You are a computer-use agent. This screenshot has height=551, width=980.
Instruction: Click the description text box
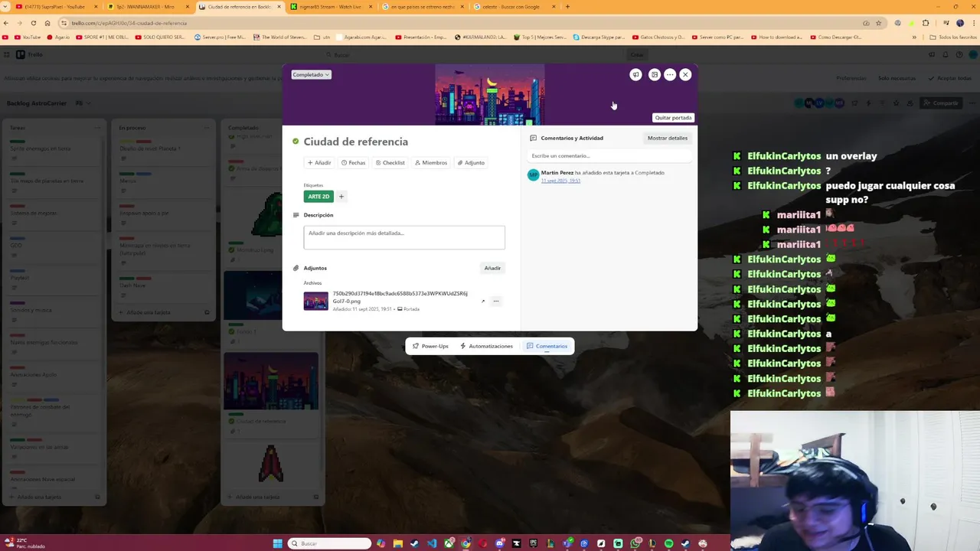pyautogui.click(x=404, y=237)
